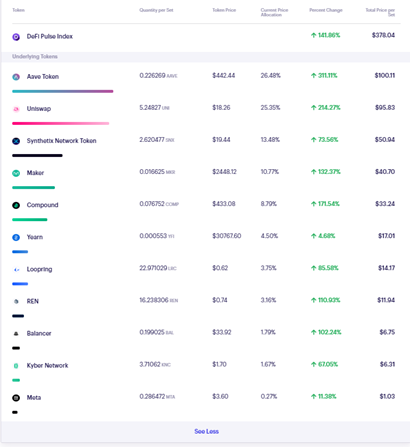Click the Balancer logo icon
Image resolution: width=410 pixels, height=447 pixels.
pyautogui.click(x=16, y=334)
